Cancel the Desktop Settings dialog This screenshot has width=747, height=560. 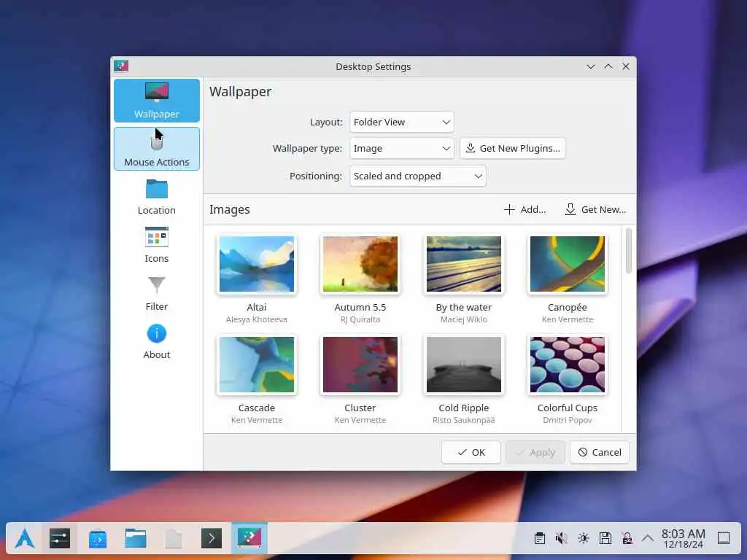[x=600, y=452]
